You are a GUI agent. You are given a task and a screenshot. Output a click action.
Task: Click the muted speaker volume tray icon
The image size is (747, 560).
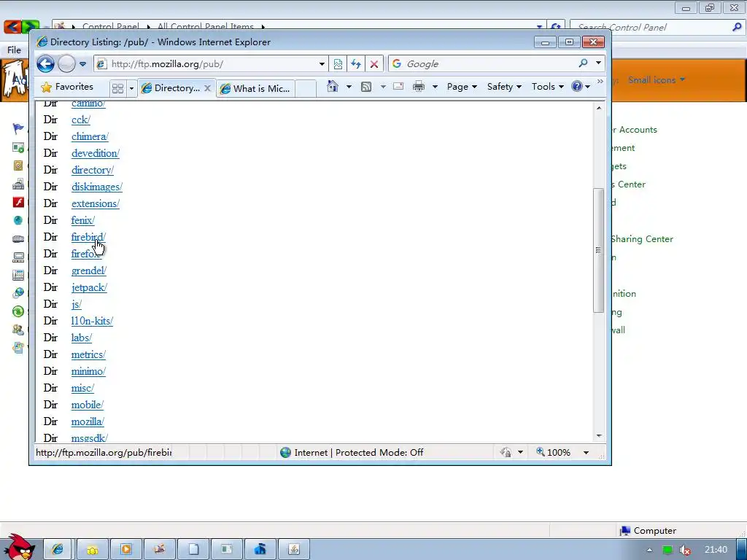pyautogui.click(x=685, y=550)
